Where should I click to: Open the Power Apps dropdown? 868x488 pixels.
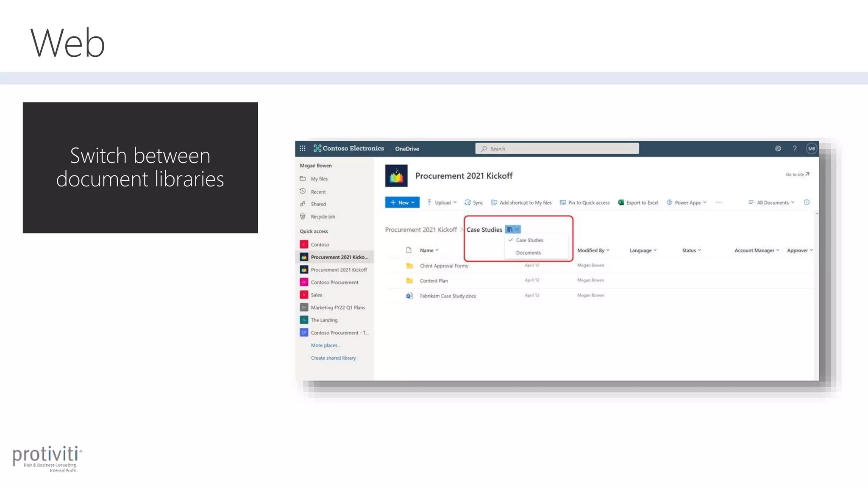click(686, 202)
